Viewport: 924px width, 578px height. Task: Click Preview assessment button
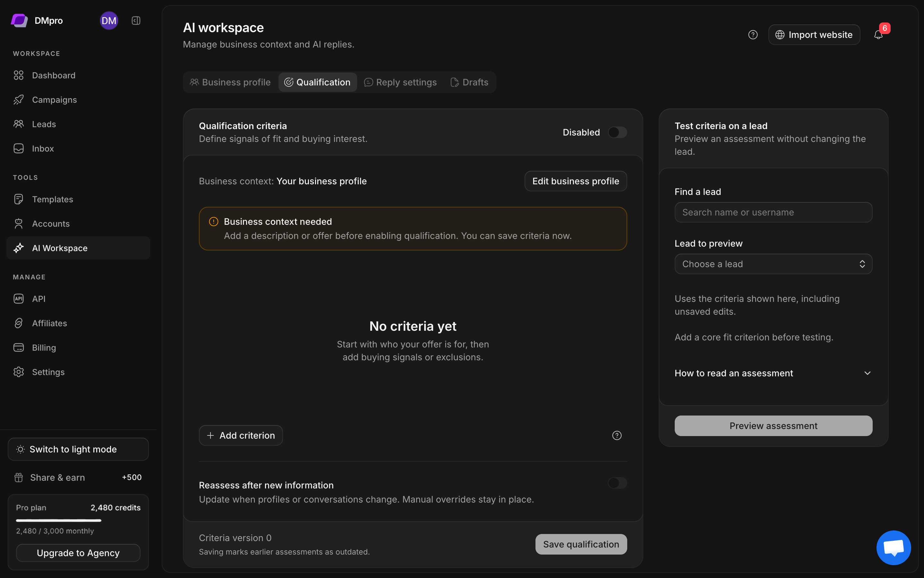773,426
